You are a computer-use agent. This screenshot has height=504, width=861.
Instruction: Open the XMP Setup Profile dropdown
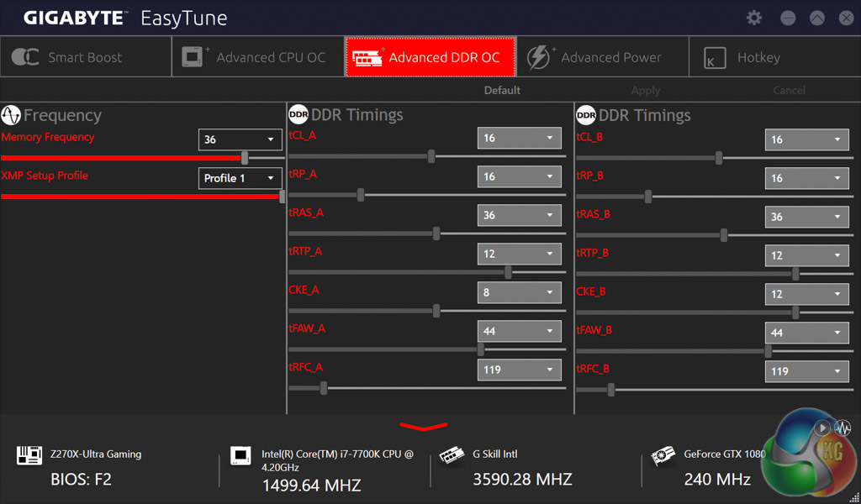240,178
